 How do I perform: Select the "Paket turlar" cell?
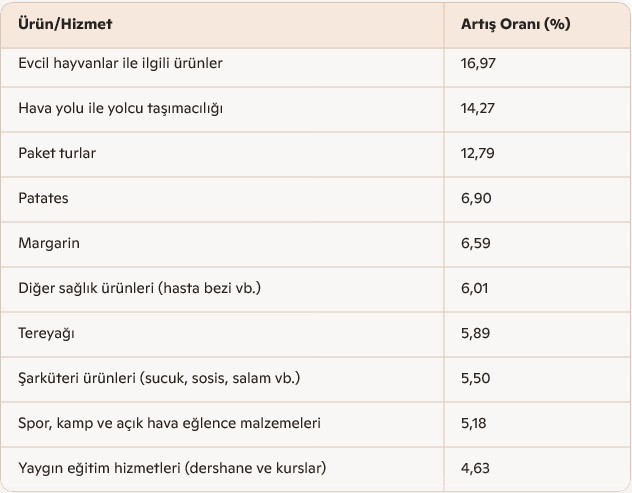pyautogui.click(x=57, y=153)
